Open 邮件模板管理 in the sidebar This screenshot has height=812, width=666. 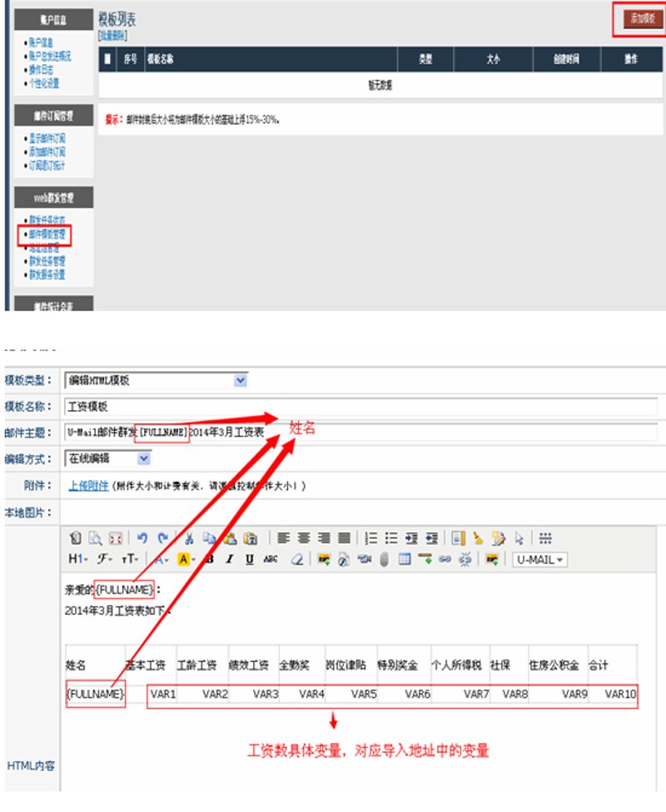tap(47, 234)
